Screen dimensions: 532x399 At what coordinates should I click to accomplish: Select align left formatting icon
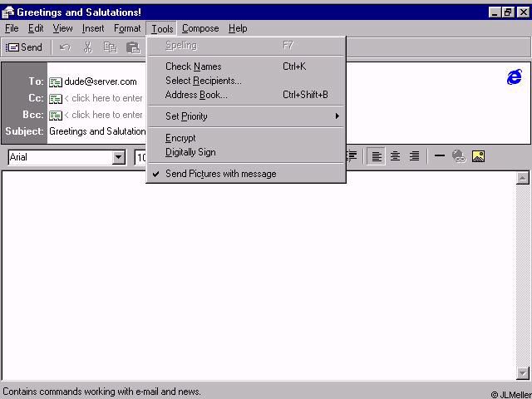click(377, 156)
